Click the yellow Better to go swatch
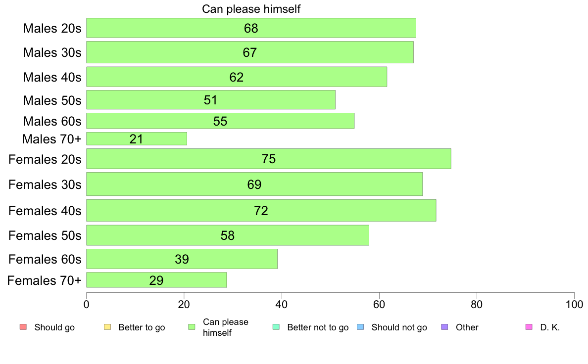588x364 pixels. pyautogui.click(x=107, y=327)
